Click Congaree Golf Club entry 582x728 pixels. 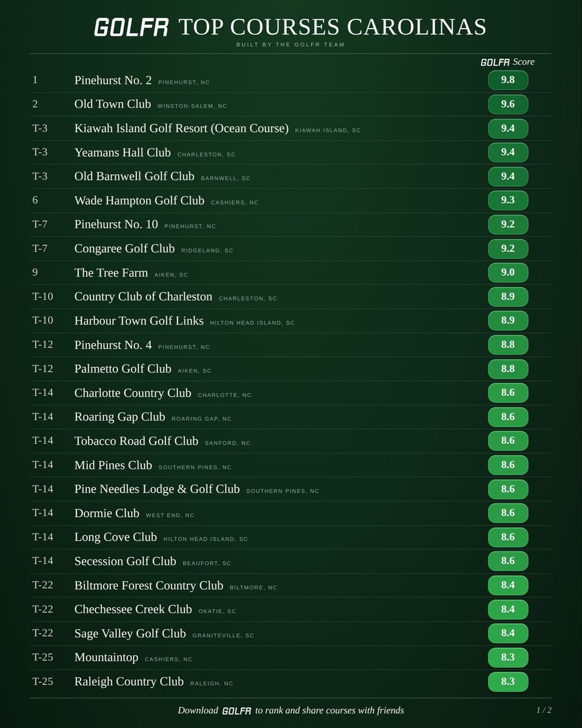(x=124, y=249)
